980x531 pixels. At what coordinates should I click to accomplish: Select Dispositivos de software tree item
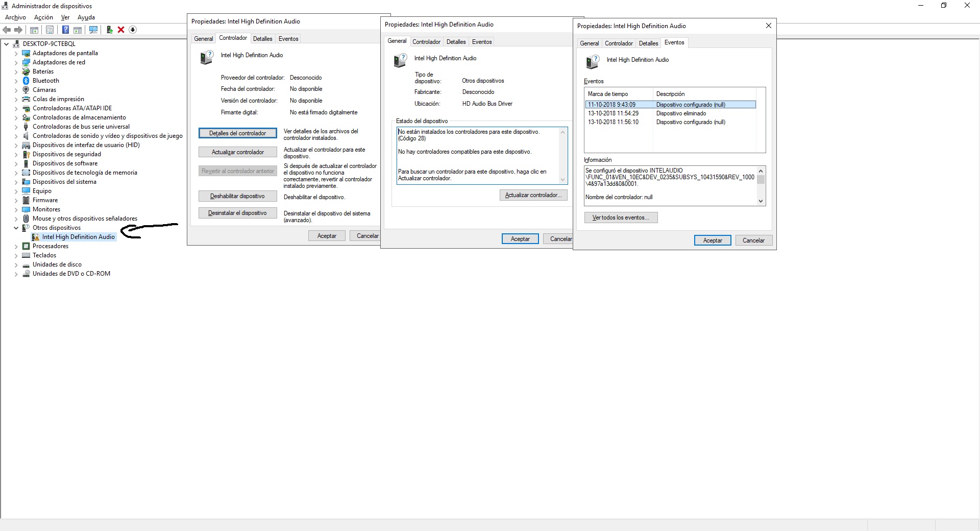(x=65, y=163)
